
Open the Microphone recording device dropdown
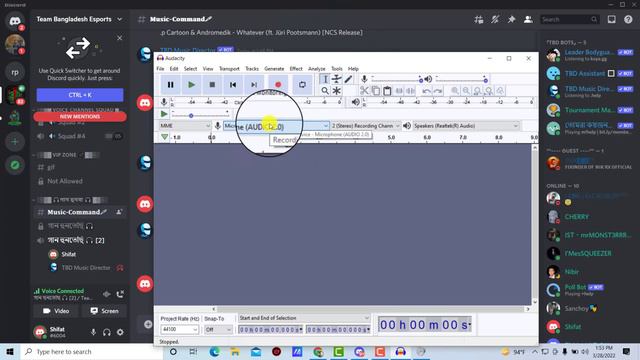[276, 126]
